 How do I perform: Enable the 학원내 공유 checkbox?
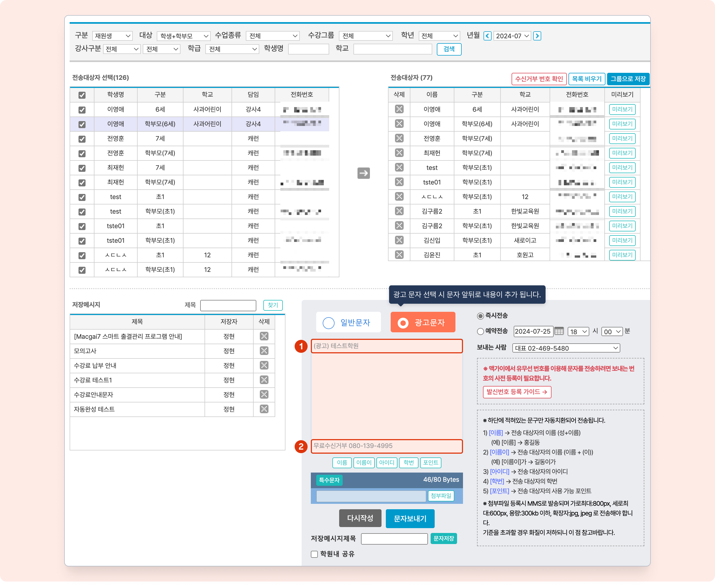point(314,554)
